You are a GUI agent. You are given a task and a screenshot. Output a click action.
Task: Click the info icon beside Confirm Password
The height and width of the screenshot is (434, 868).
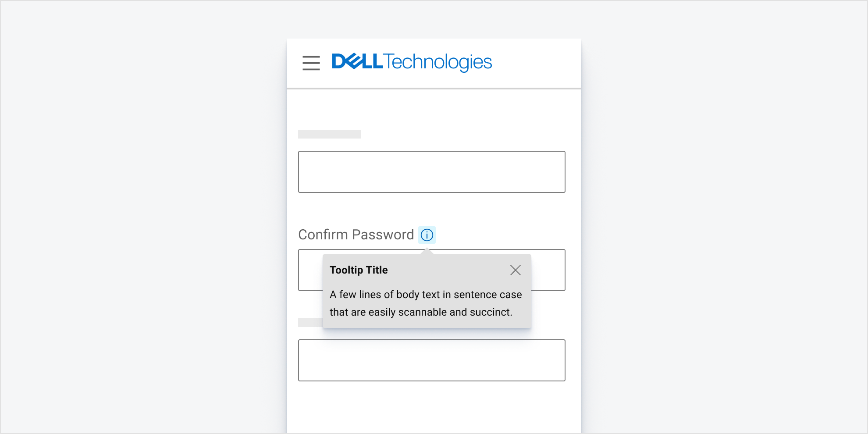[x=427, y=235]
